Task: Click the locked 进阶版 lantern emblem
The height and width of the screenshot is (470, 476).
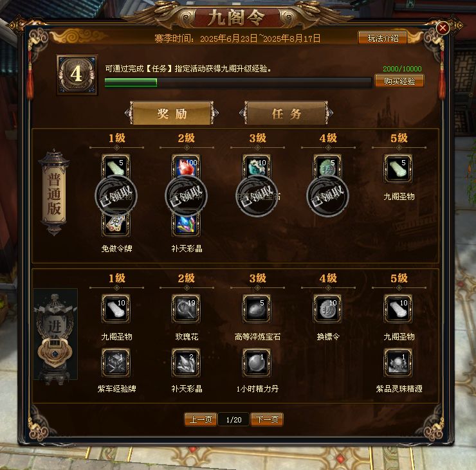Action: [x=55, y=336]
